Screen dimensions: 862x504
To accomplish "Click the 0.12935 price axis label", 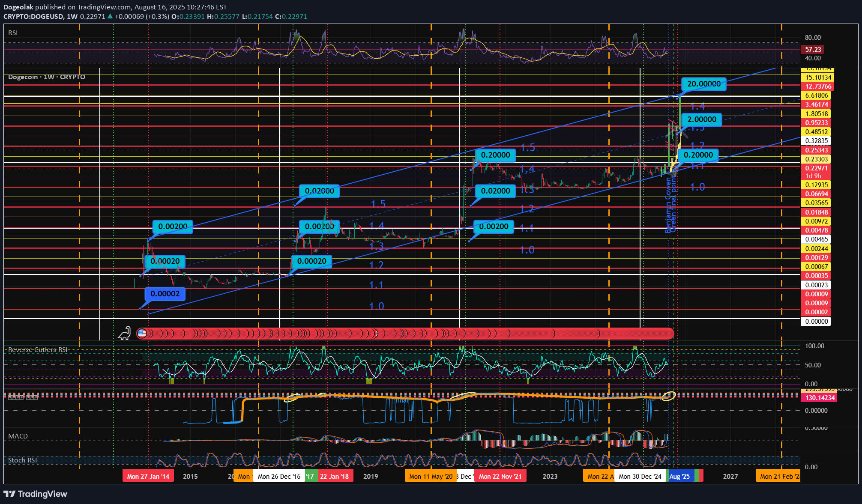I will (816, 185).
